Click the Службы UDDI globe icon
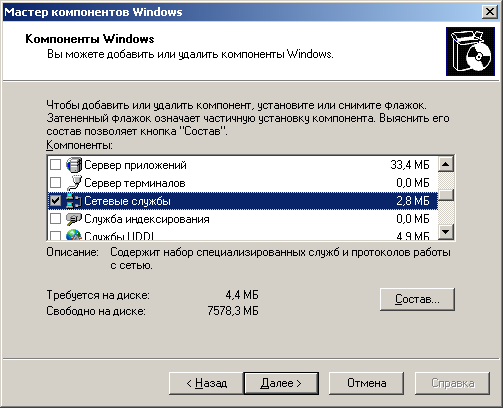The width and height of the screenshot is (503, 408). (x=74, y=235)
